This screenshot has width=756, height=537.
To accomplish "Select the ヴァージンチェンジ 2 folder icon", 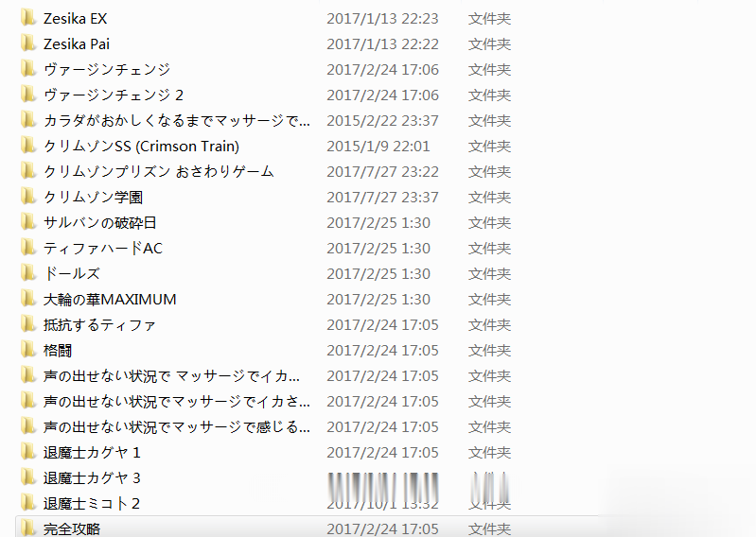I will (28, 95).
